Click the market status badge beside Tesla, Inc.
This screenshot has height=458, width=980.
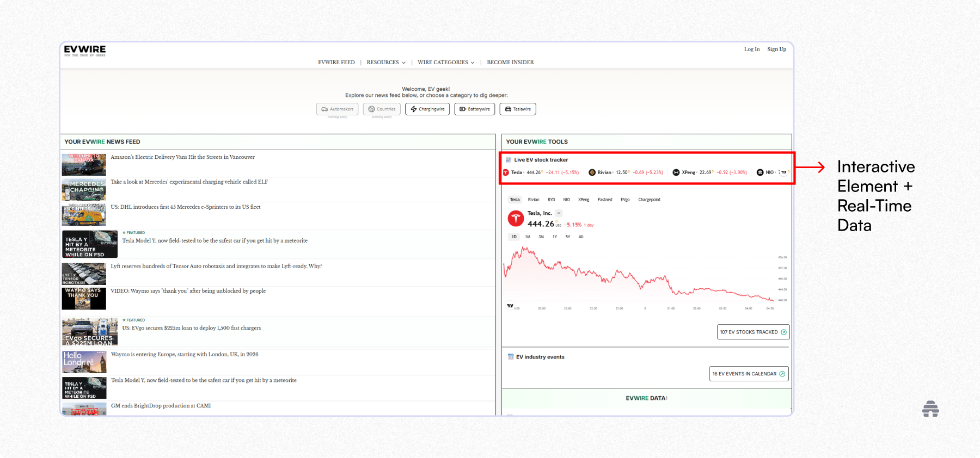point(559,213)
